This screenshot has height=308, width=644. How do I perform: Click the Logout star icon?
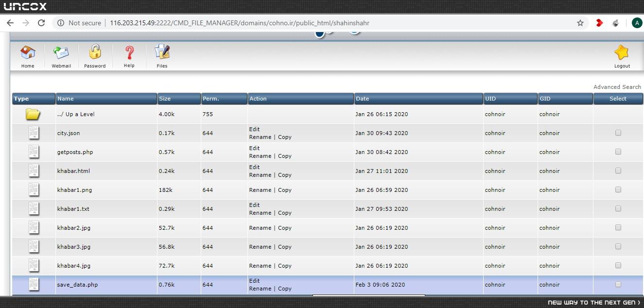pyautogui.click(x=622, y=52)
